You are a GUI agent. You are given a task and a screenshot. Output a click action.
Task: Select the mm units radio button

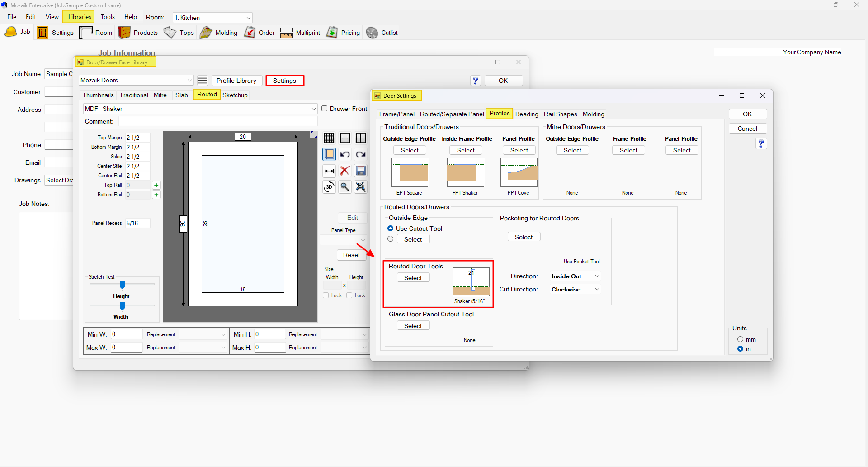coord(740,339)
